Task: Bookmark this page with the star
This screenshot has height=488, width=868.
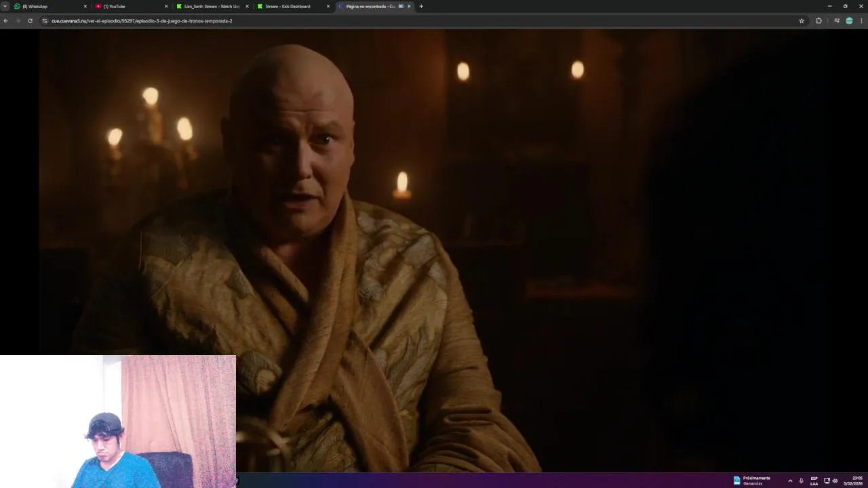Action: (802, 21)
